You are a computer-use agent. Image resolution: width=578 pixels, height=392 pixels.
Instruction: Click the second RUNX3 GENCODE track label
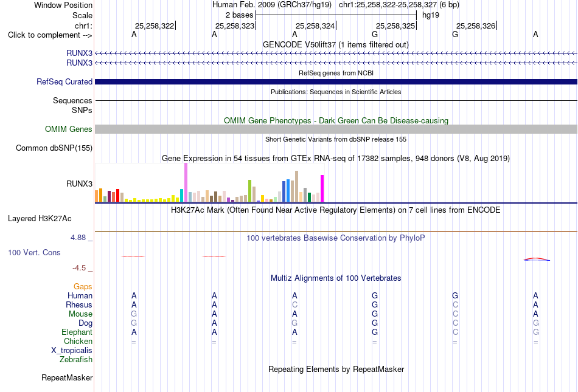tap(79, 63)
